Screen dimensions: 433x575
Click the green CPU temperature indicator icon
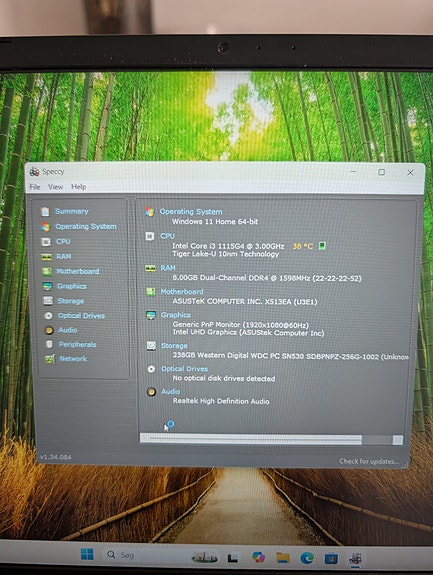[x=322, y=245]
